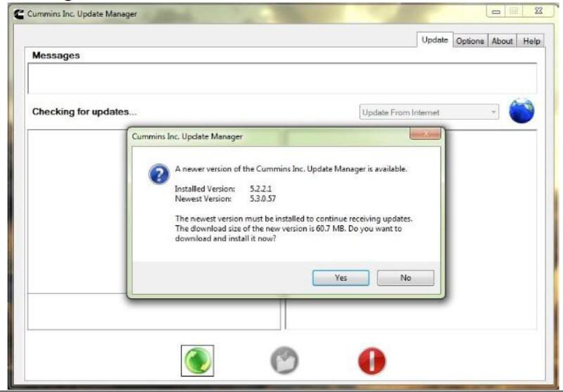Open the Help tab

(531, 42)
